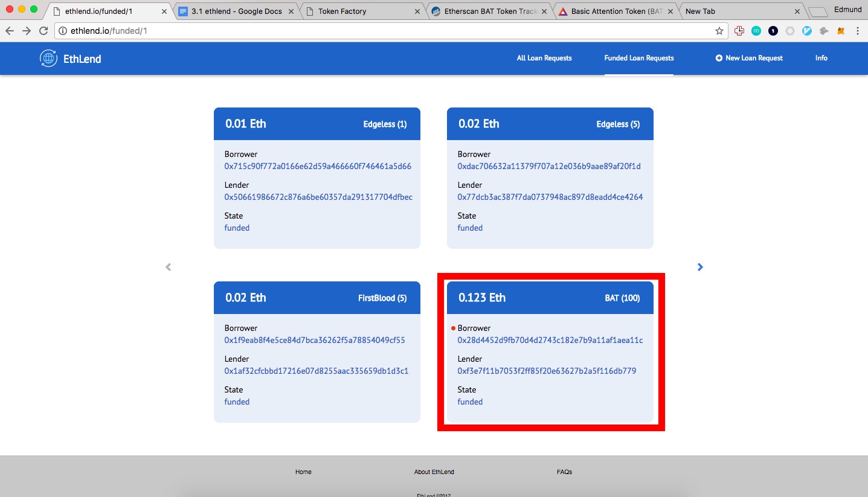Open the 0.02 Eth FirstBlood (5) loan card
This screenshot has width=868, height=497.
317,352
